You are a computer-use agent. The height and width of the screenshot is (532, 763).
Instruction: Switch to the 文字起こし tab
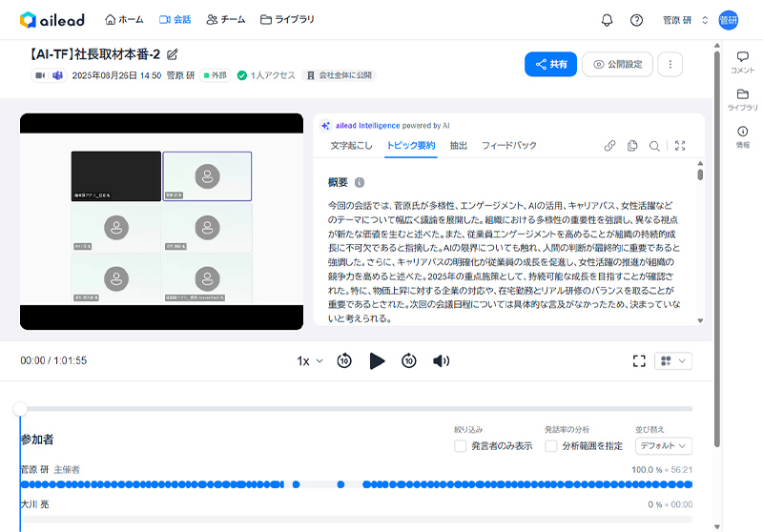point(352,146)
